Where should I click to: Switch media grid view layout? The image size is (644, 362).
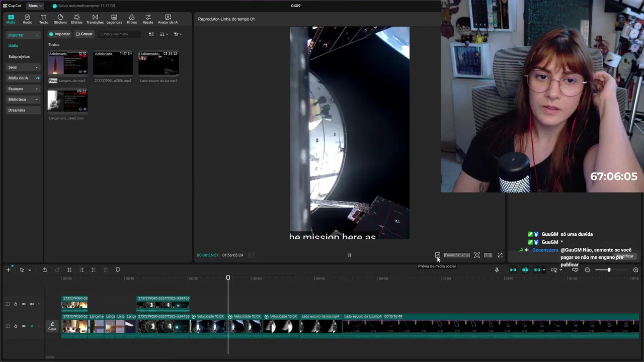(151, 34)
